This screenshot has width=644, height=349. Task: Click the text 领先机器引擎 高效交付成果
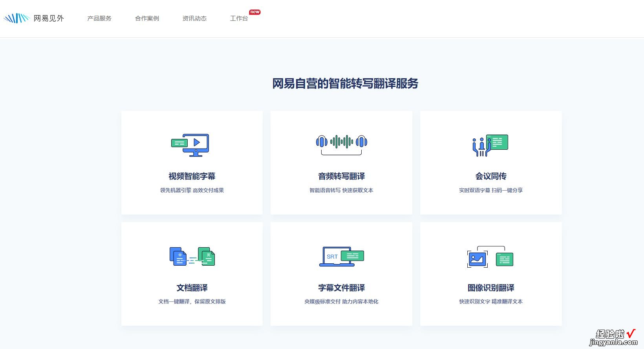(x=192, y=190)
